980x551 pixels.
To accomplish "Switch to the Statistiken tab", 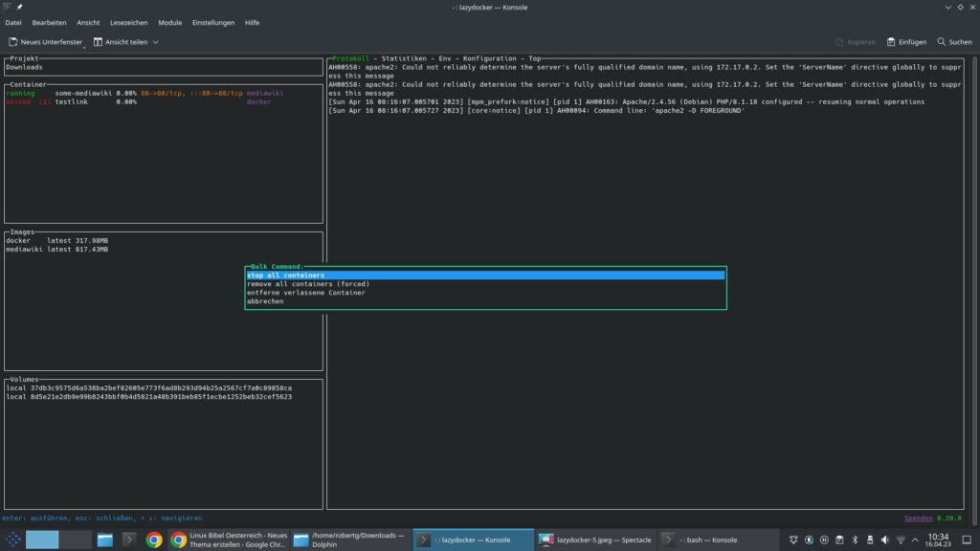I will click(x=404, y=58).
